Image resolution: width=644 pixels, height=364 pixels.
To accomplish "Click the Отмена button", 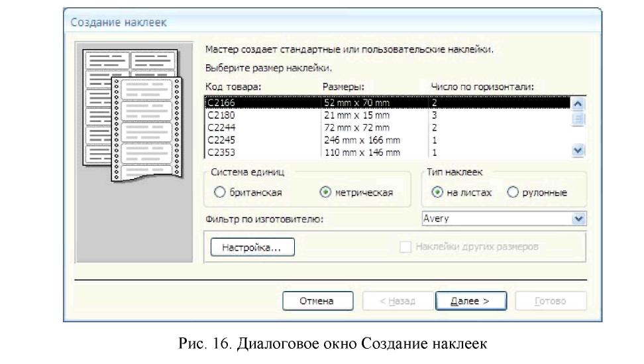I will coord(318,301).
